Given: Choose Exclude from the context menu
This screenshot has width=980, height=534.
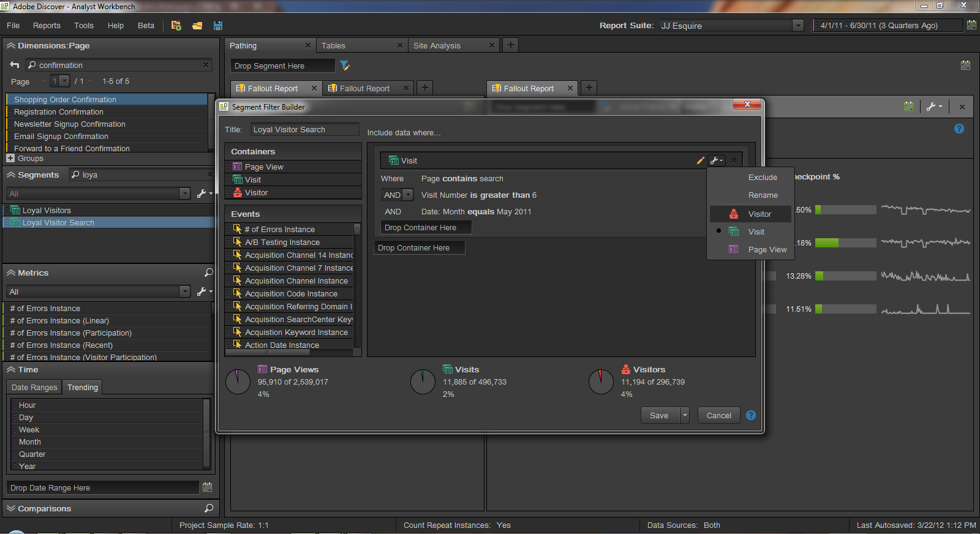Looking at the screenshot, I should pos(763,177).
